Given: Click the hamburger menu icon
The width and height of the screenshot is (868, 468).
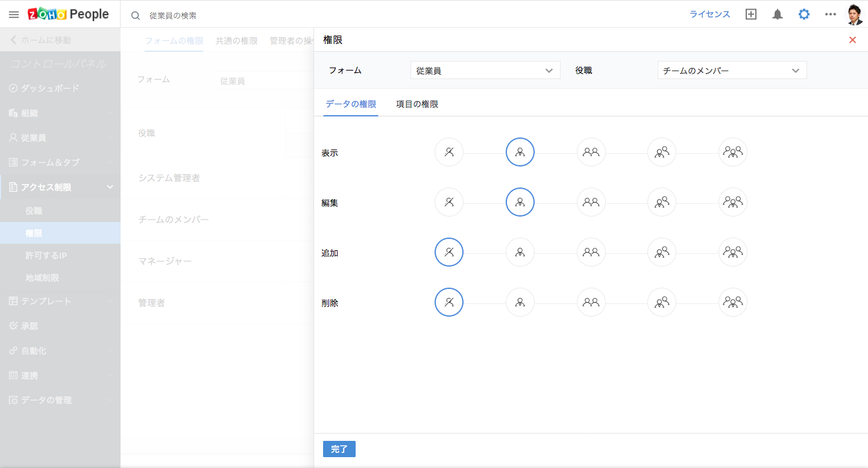Looking at the screenshot, I should 14,14.
